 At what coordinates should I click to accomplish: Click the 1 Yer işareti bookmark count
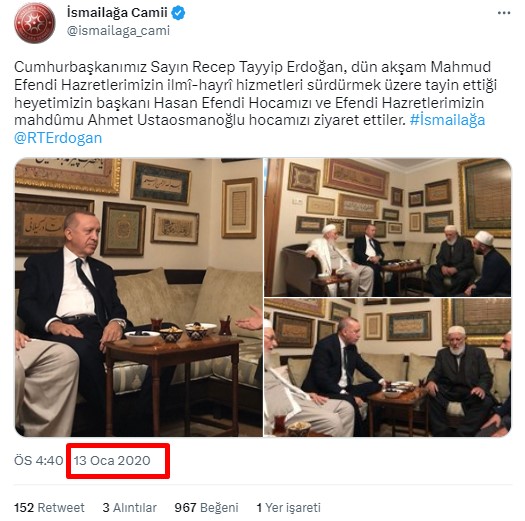point(289,508)
